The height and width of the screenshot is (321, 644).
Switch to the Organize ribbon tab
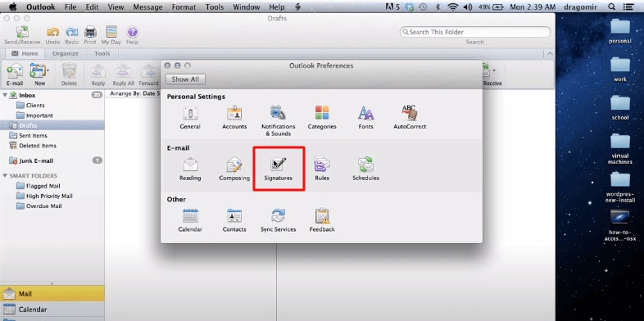click(x=66, y=53)
